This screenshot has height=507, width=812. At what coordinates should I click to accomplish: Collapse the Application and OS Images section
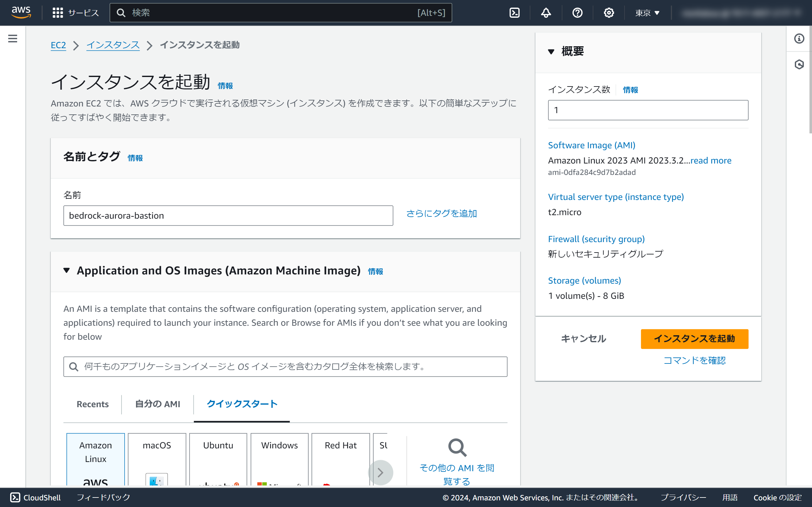[66, 271]
